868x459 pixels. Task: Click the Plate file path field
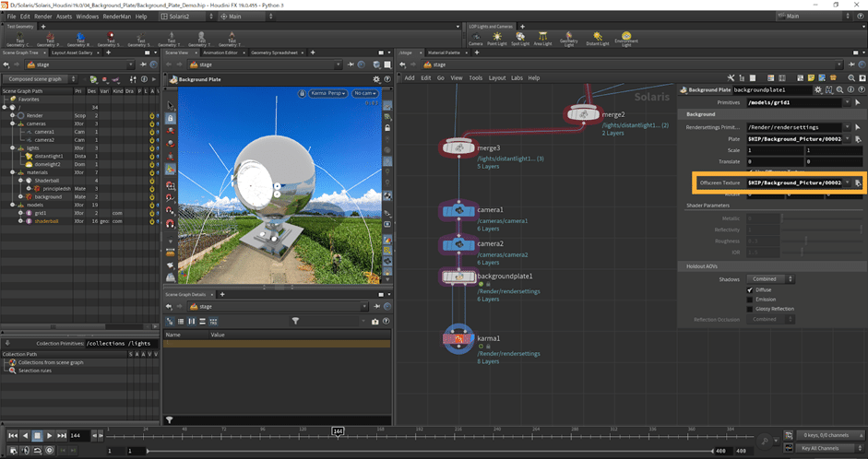pos(796,138)
